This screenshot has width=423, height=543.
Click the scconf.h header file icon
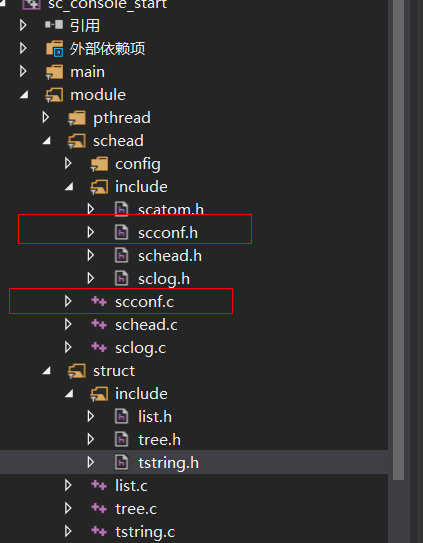[121, 232]
